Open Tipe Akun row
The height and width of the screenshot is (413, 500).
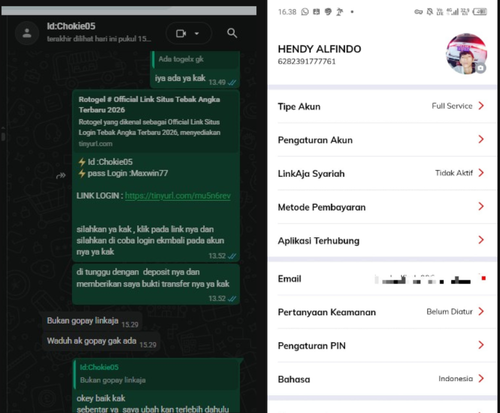pos(382,106)
